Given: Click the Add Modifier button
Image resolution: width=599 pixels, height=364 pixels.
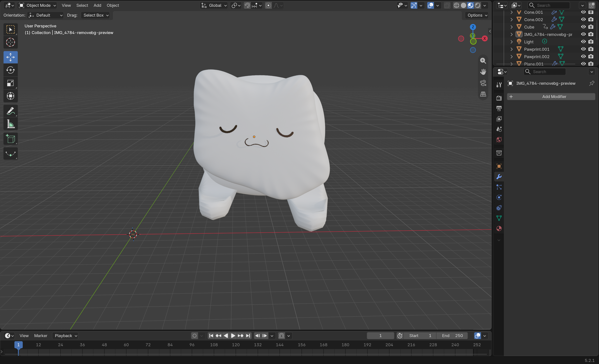Looking at the screenshot, I should 551,97.
